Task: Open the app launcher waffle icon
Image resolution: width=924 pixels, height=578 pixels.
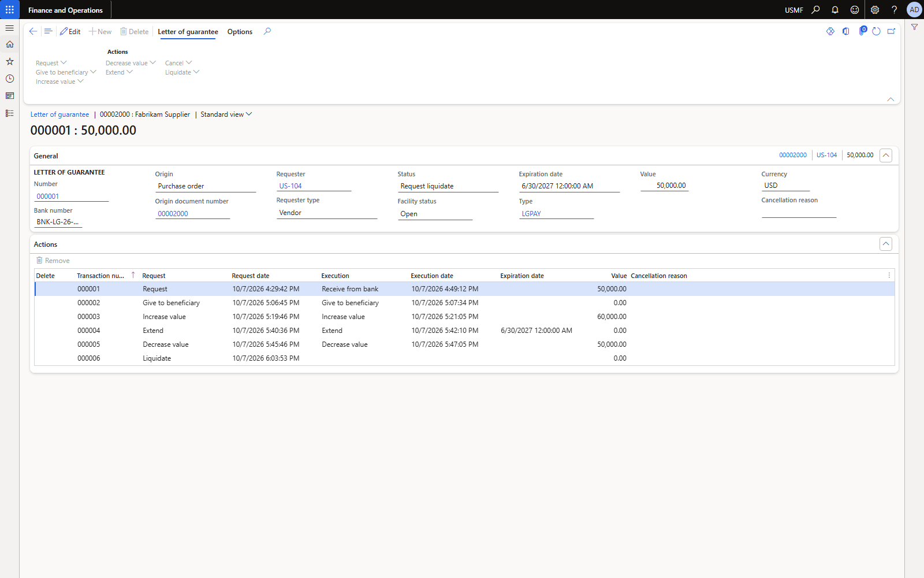Action: (x=10, y=10)
